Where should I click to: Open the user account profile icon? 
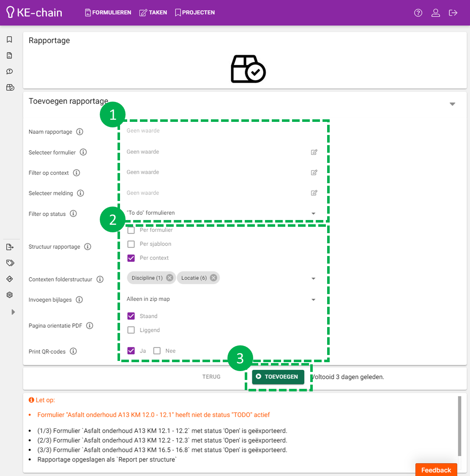coord(435,13)
